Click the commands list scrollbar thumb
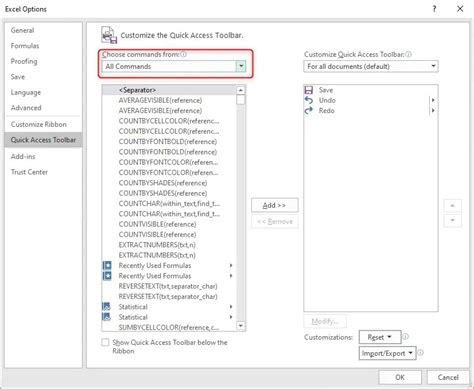The width and height of the screenshot is (474, 389). click(240, 100)
